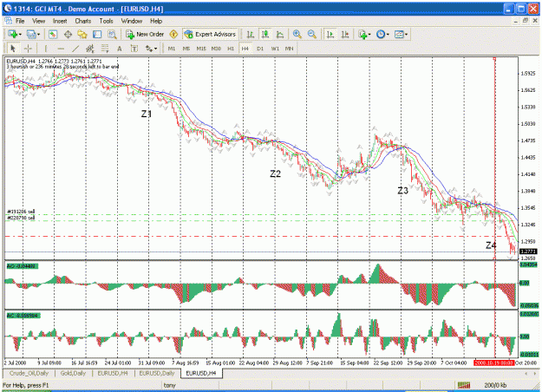Select the text label tool
This screenshot has height=392, width=542.
(134, 49)
